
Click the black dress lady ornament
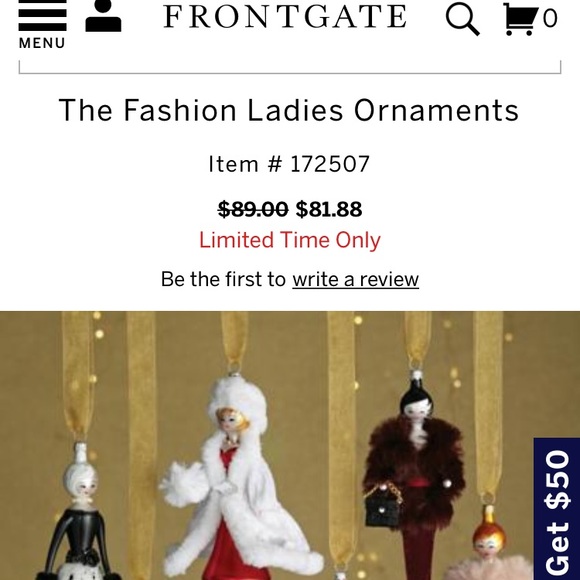[x=79, y=512]
